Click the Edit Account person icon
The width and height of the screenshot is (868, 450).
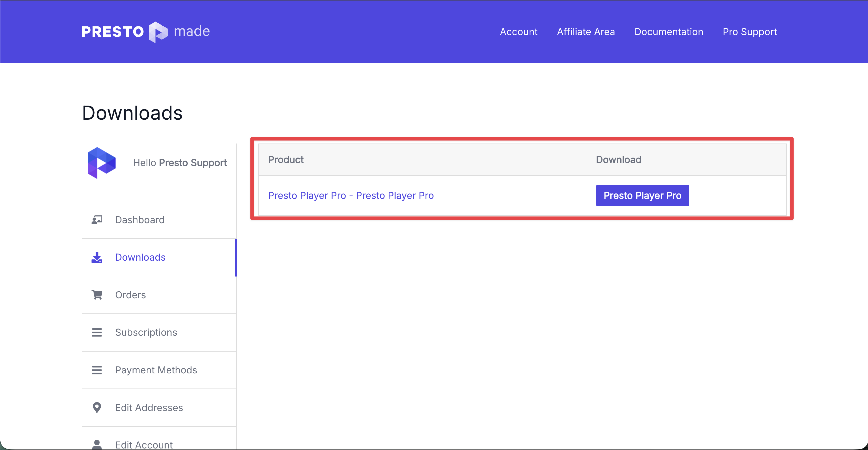[x=97, y=444]
